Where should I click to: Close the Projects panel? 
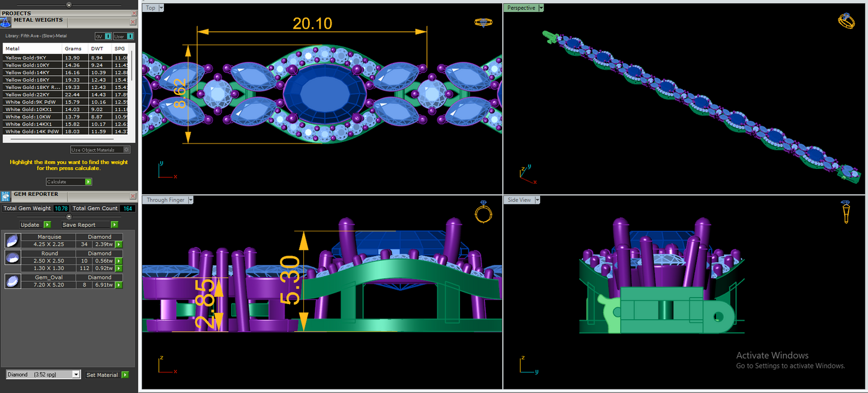click(x=133, y=13)
